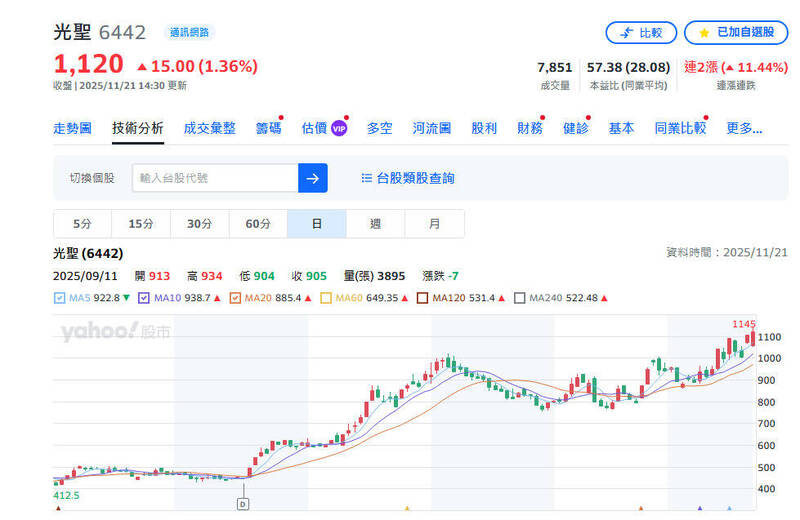Select the 技術分析 tab

[x=138, y=128]
